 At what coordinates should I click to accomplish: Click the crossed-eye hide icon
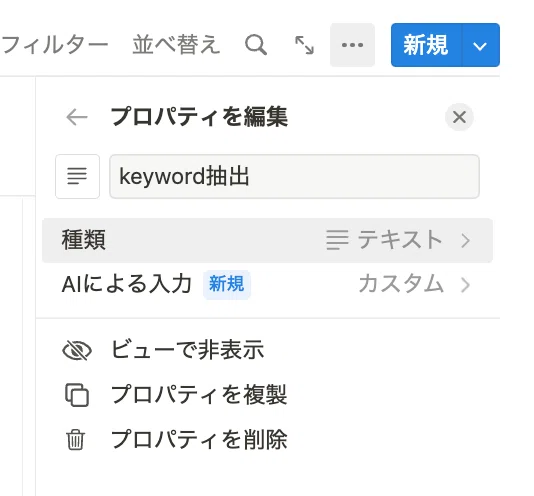tap(77, 351)
